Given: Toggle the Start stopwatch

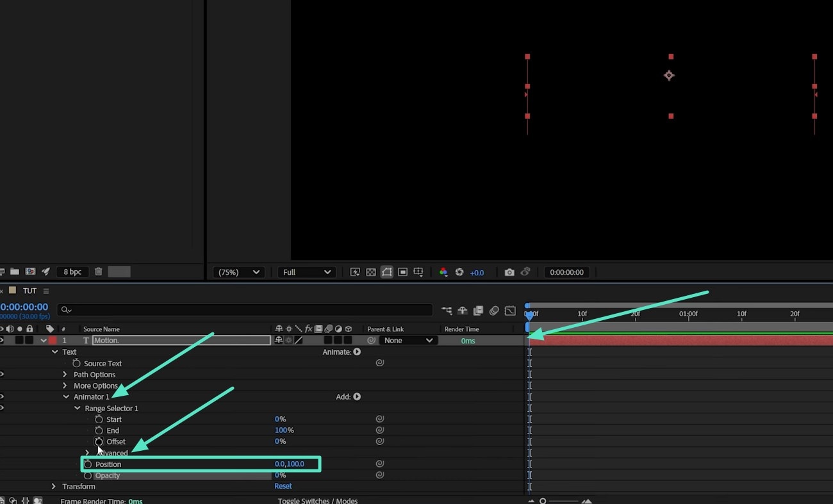Looking at the screenshot, I should tap(99, 419).
